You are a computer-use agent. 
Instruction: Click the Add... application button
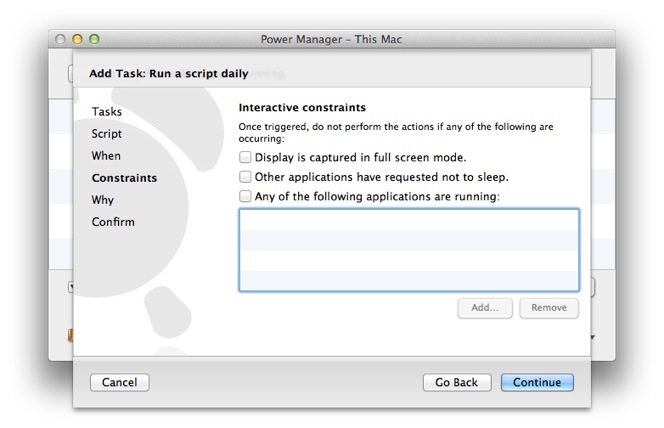pos(485,308)
